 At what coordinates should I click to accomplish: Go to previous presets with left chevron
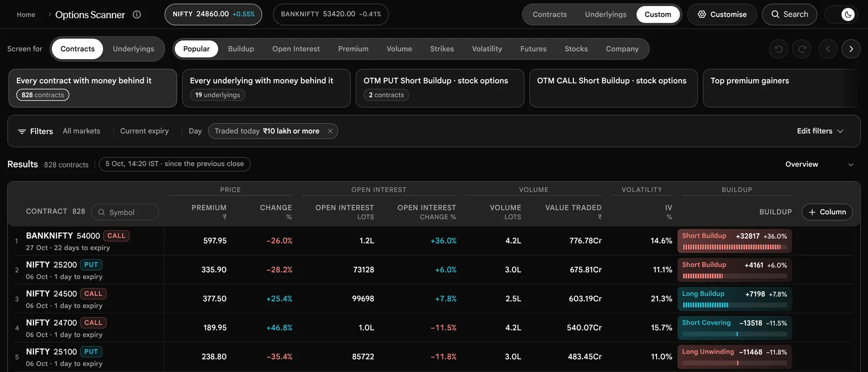click(x=828, y=49)
